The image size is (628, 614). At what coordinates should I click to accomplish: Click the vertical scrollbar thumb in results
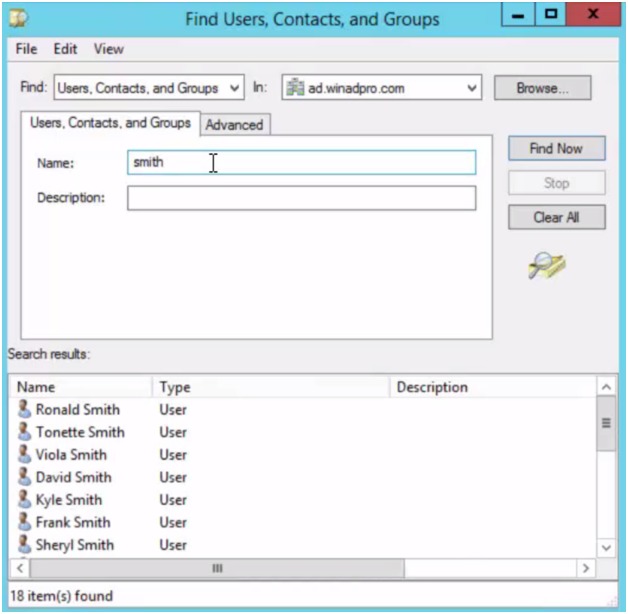pos(606,423)
